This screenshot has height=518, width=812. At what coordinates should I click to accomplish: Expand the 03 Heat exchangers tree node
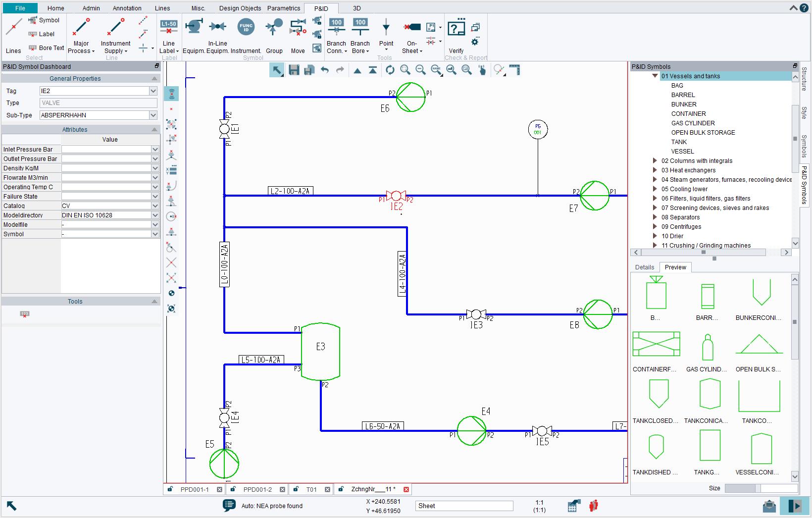655,170
